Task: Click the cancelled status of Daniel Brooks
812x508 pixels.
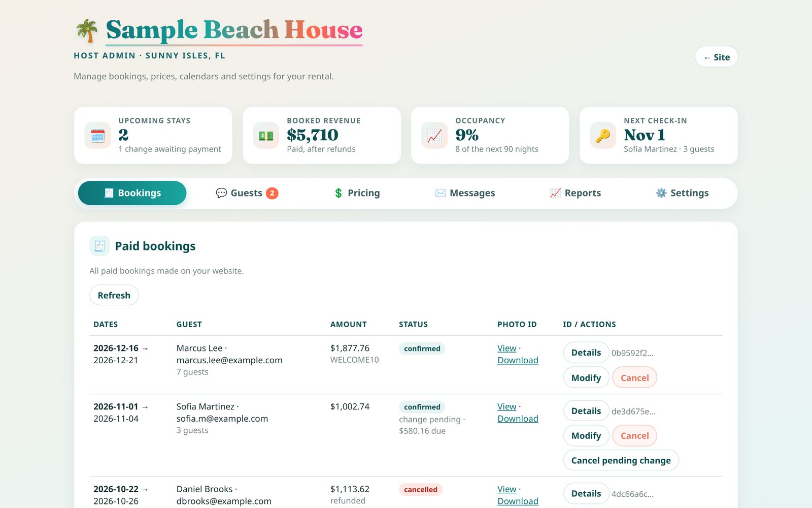Action: (x=421, y=490)
